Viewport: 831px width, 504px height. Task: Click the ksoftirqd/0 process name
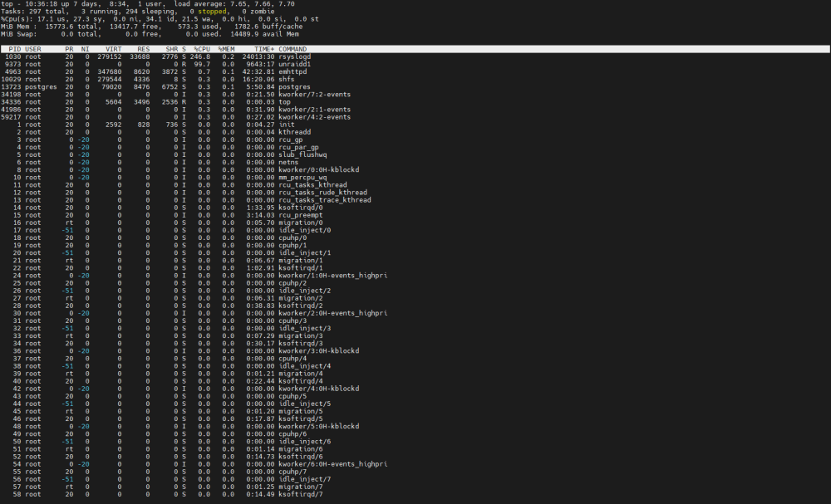click(301, 208)
